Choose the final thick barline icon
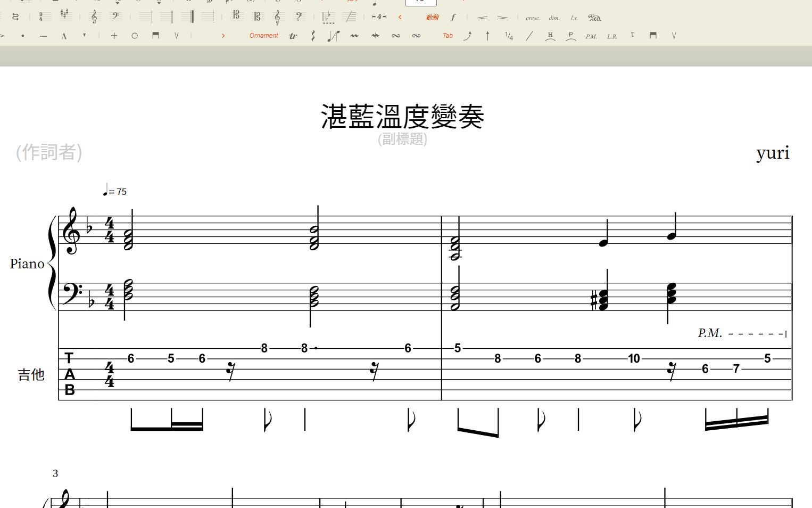This screenshot has width=812, height=508. 187,17
